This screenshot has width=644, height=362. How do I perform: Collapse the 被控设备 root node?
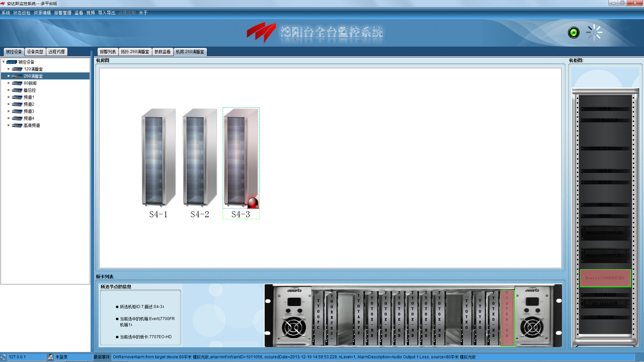tap(4, 62)
